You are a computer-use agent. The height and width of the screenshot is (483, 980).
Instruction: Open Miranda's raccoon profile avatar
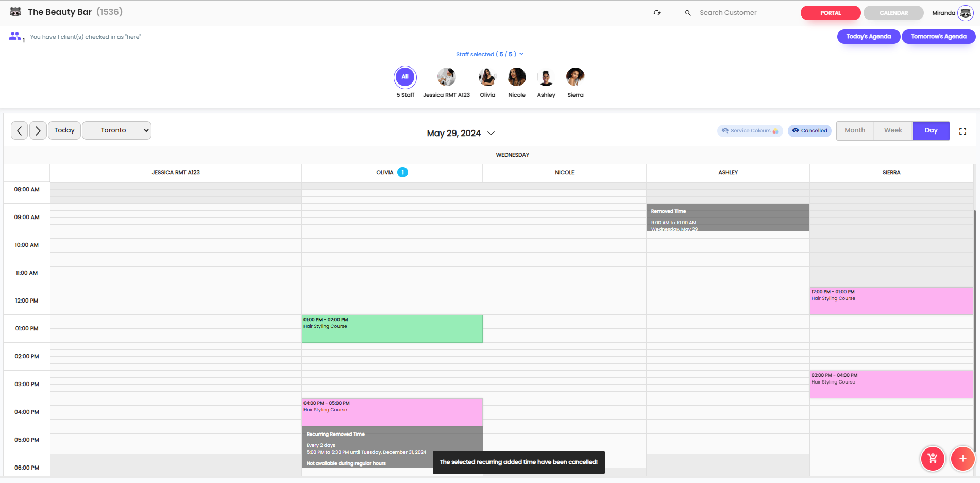pyautogui.click(x=965, y=13)
